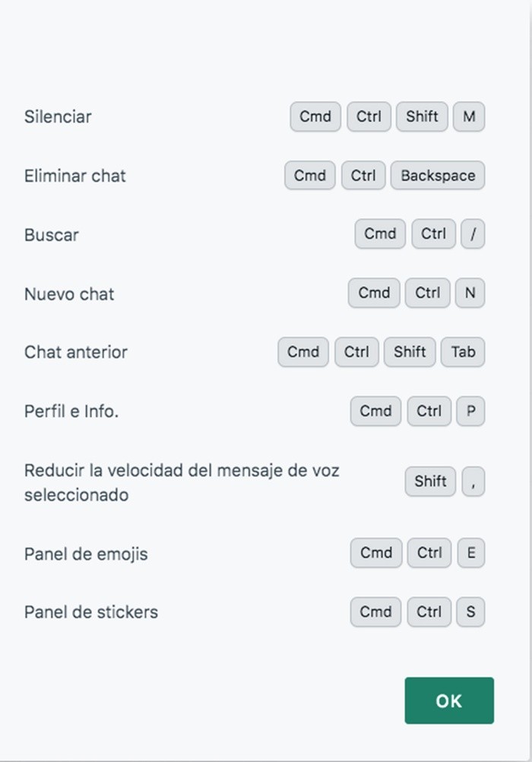The image size is (532, 762).
Task: Click the Eliminar chat label
Action: click(x=75, y=176)
